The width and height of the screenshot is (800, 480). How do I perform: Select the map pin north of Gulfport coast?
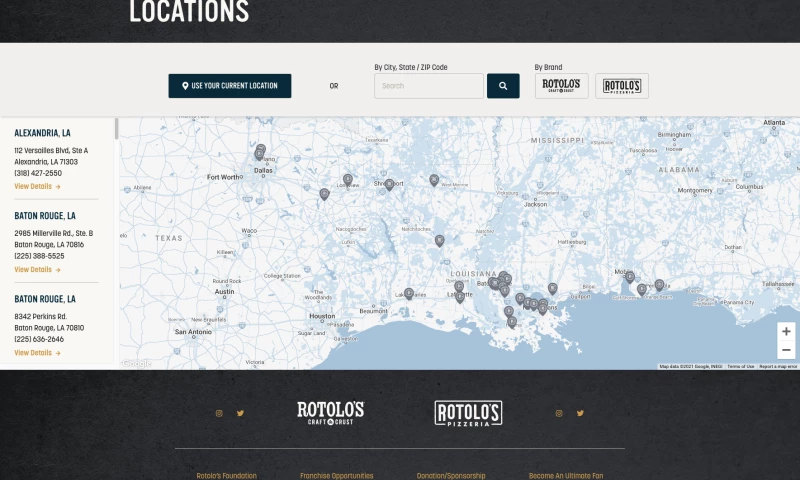click(553, 289)
